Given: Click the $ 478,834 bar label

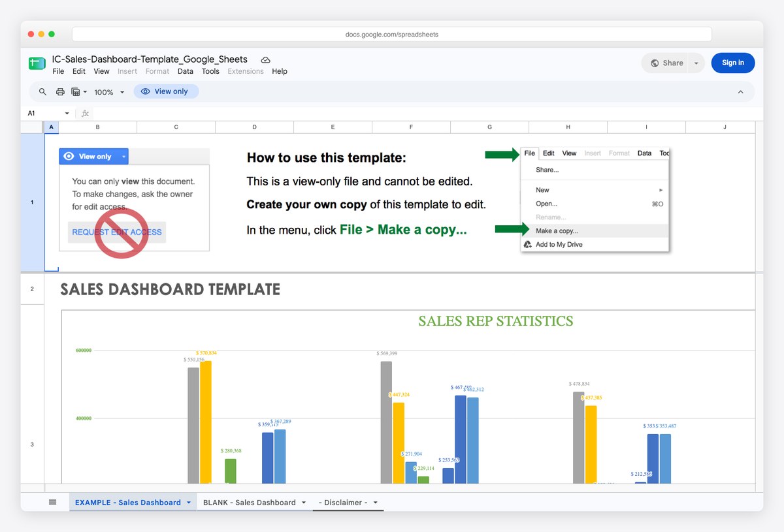Looking at the screenshot, I should (580, 384).
